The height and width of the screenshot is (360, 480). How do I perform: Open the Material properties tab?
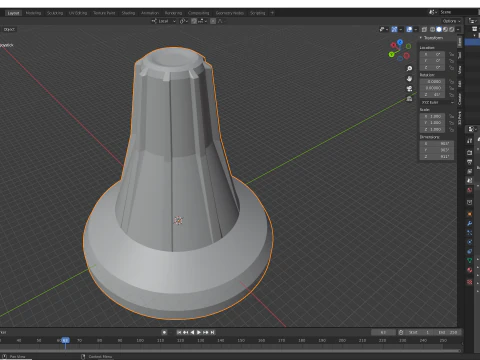(470, 270)
